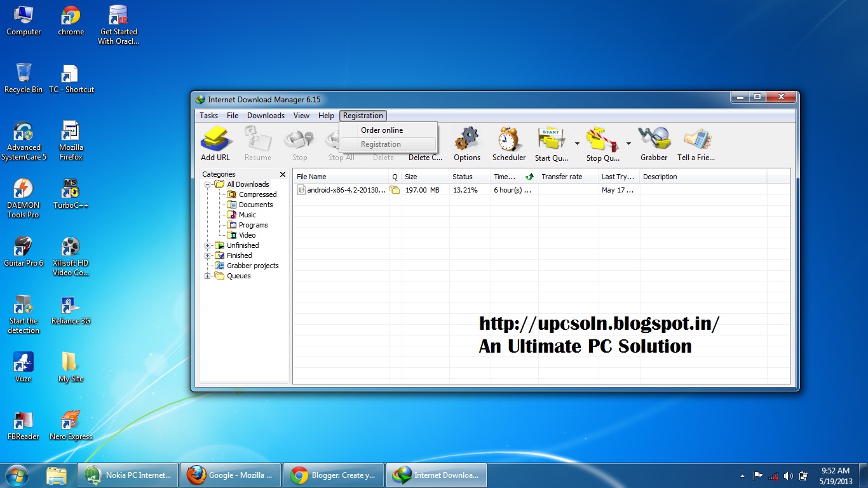The image size is (868, 488).
Task: Open TurboC++ desktop shortcut
Action: [71, 194]
